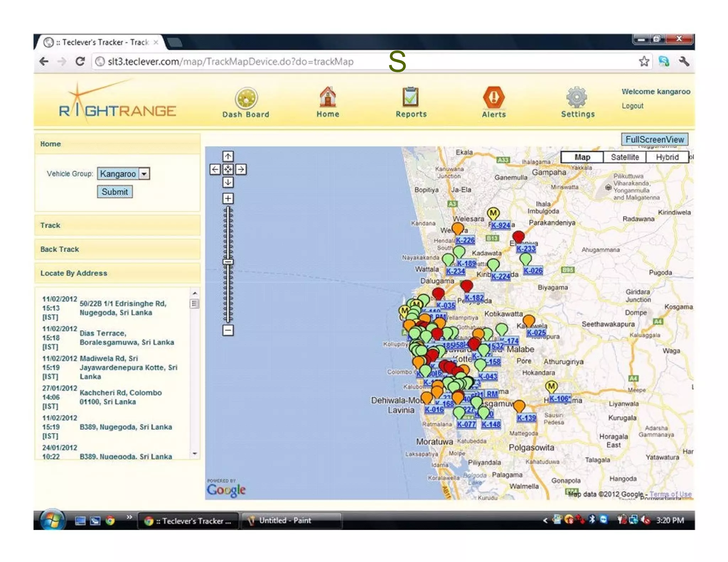Click the Home house icon
Image resolution: width=728 pixels, height=562 pixels.
pos(327,97)
